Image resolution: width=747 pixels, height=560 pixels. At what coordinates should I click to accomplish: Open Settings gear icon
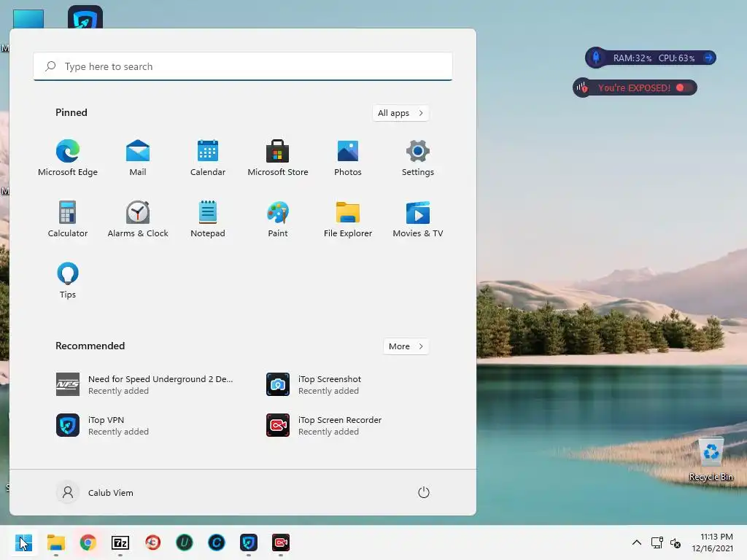pyautogui.click(x=418, y=158)
